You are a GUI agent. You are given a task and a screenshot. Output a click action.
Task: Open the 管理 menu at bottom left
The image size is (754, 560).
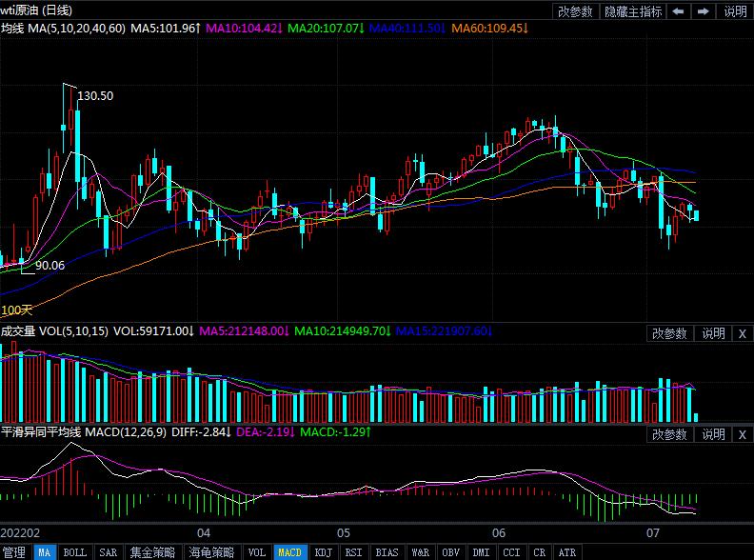tap(13, 552)
